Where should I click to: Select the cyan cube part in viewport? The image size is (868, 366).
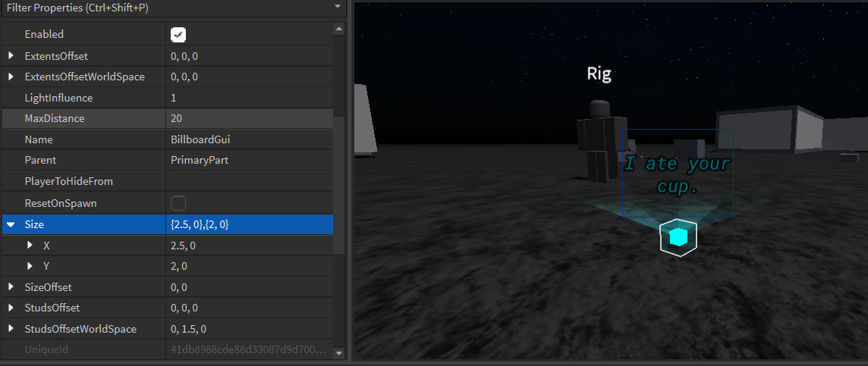pos(678,237)
